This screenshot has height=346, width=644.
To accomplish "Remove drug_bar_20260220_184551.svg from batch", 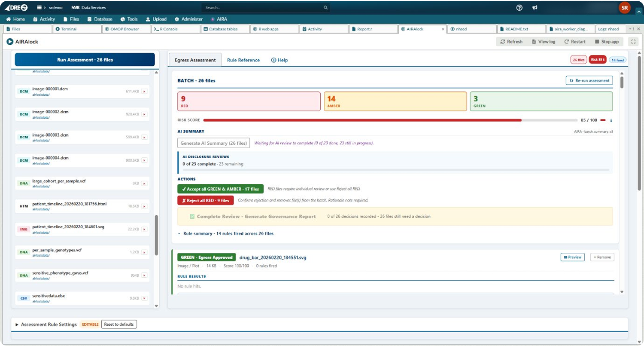I will coord(602,257).
